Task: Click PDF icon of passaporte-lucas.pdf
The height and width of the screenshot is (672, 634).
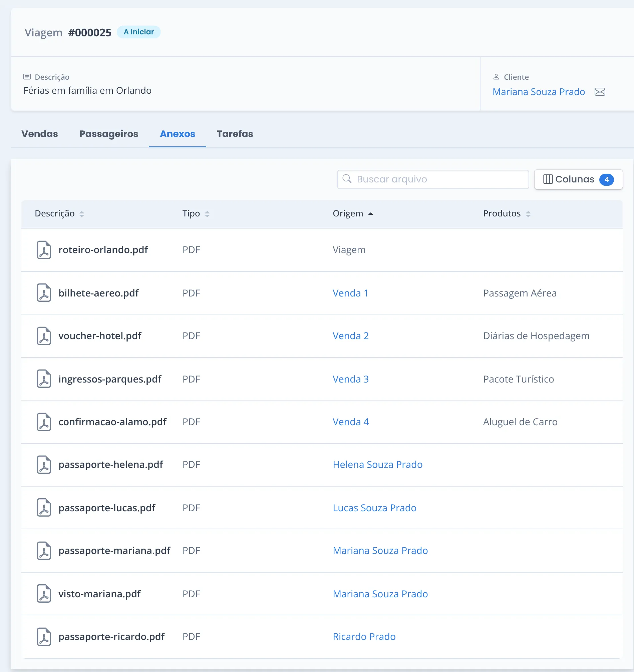Action: pyautogui.click(x=44, y=508)
